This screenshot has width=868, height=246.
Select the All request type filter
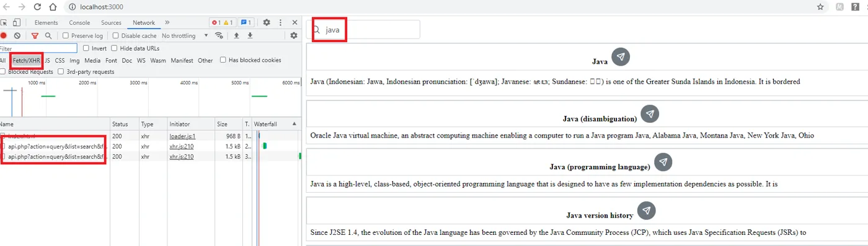pyautogui.click(x=3, y=61)
